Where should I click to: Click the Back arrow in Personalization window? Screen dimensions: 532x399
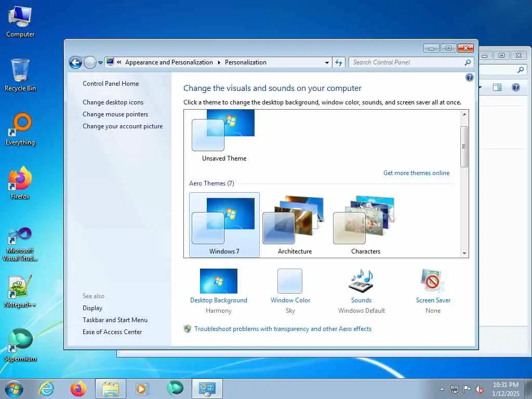(x=75, y=62)
